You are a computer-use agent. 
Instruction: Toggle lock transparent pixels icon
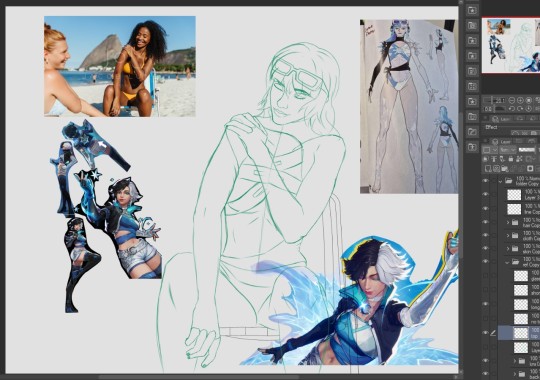(x=519, y=159)
